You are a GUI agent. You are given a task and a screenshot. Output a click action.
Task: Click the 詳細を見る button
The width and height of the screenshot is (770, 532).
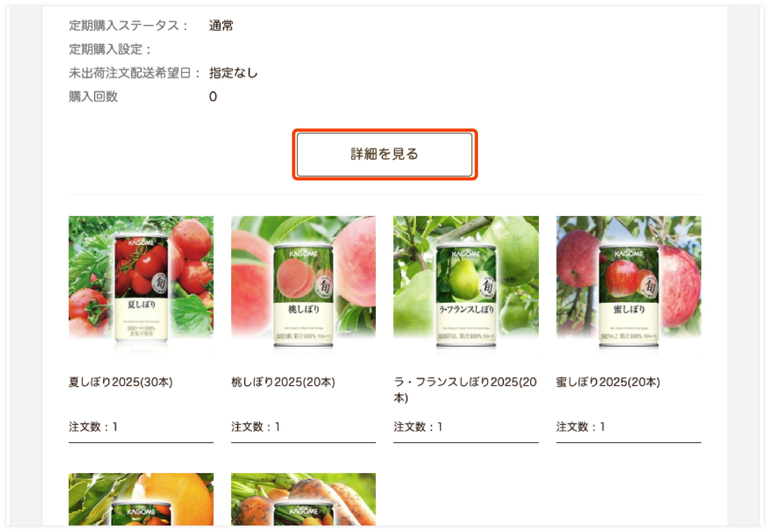click(x=384, y=154)
